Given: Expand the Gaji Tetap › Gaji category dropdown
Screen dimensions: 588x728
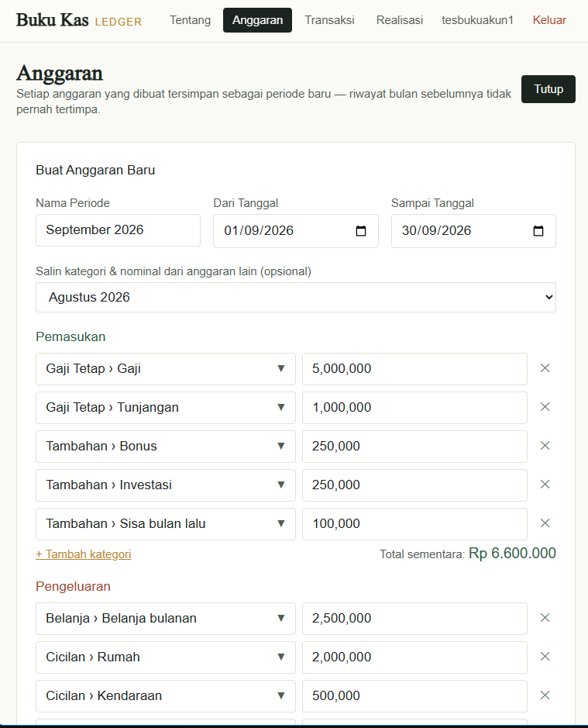Looking at the screenshot, I should point(166,368).
